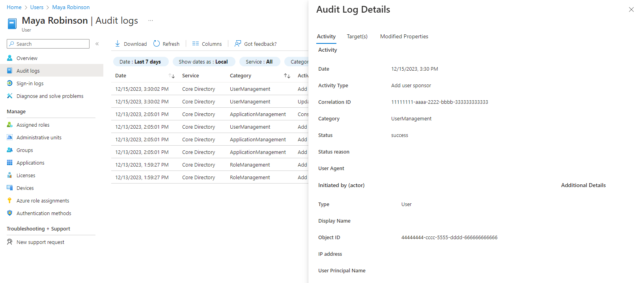Click the Columns button label

pyautogui.click(x=212, y=44)
